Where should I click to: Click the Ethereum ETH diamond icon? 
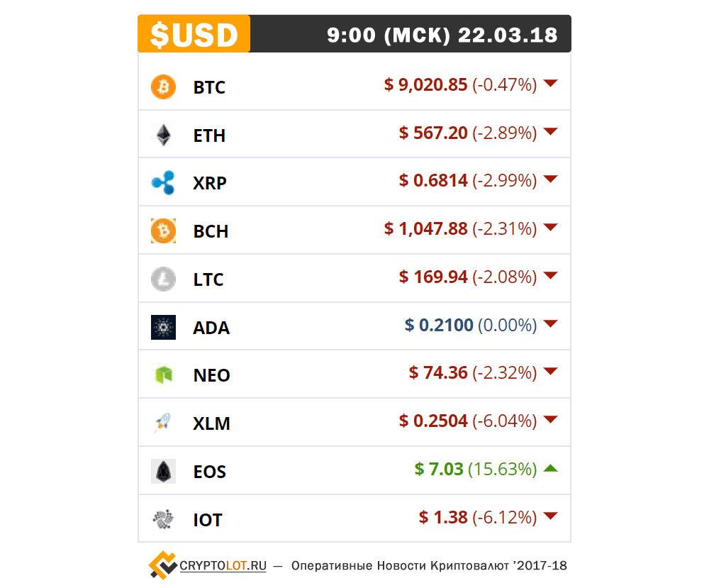pyautogui.click(x=163, y=135)
